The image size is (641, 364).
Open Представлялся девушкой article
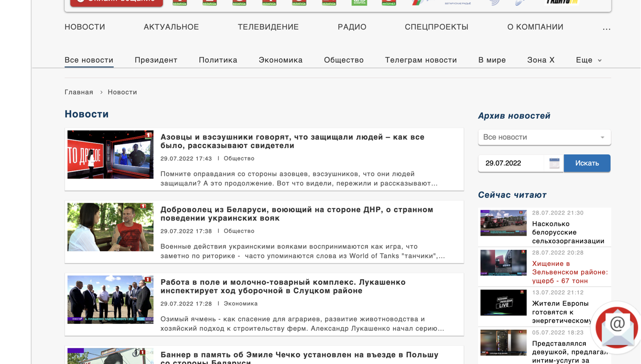point(569,352)
